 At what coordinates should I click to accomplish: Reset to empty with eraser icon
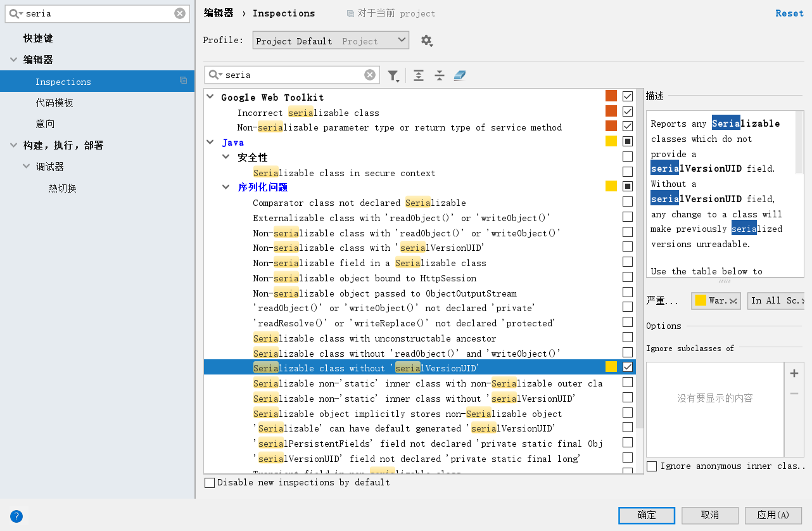point(460,75)
